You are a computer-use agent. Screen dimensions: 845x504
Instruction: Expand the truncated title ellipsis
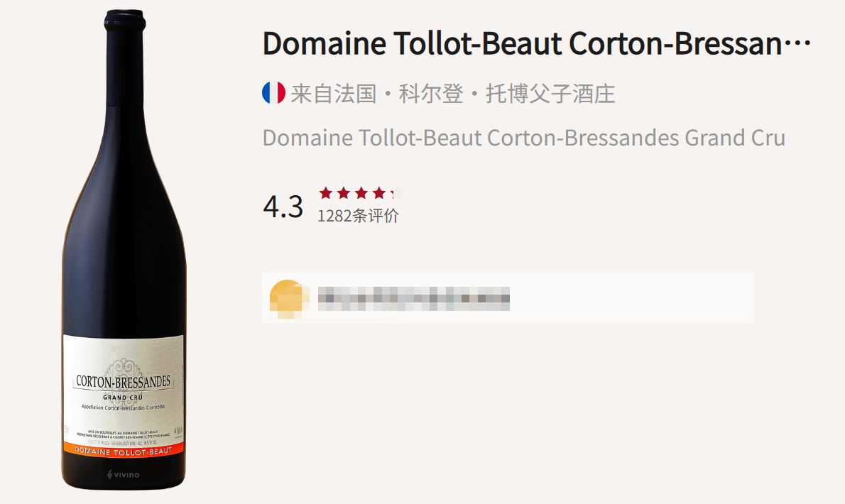(x=800, y=45)
